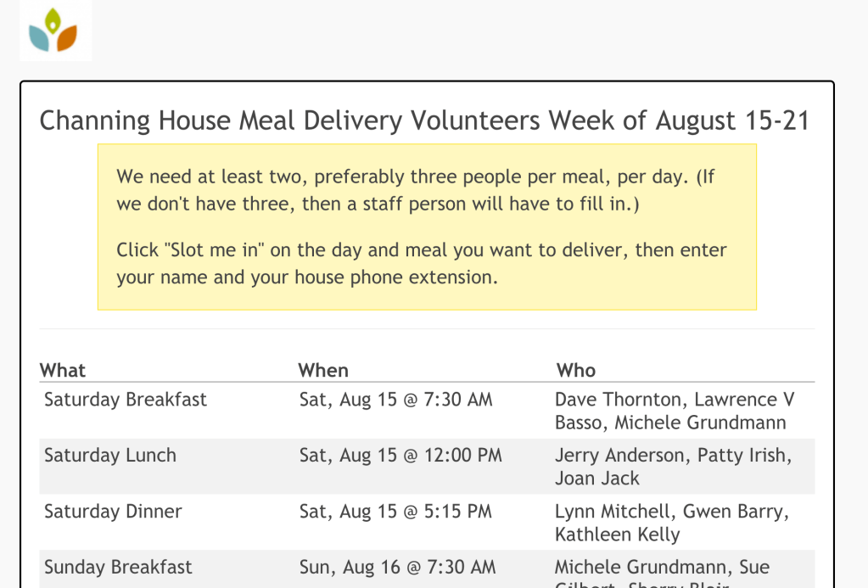Select the 'Who' column header

[576, 371]
